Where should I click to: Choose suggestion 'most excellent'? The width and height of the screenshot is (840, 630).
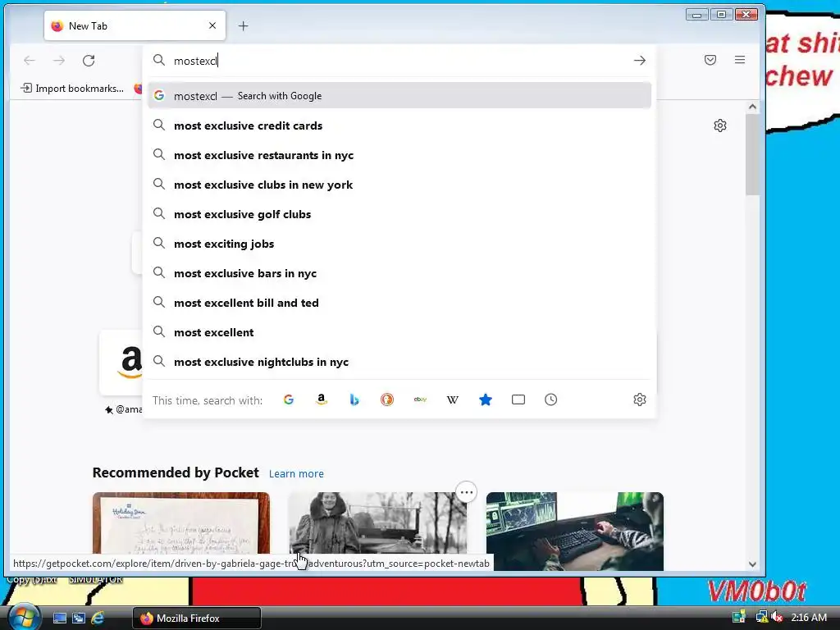(399, 331)
